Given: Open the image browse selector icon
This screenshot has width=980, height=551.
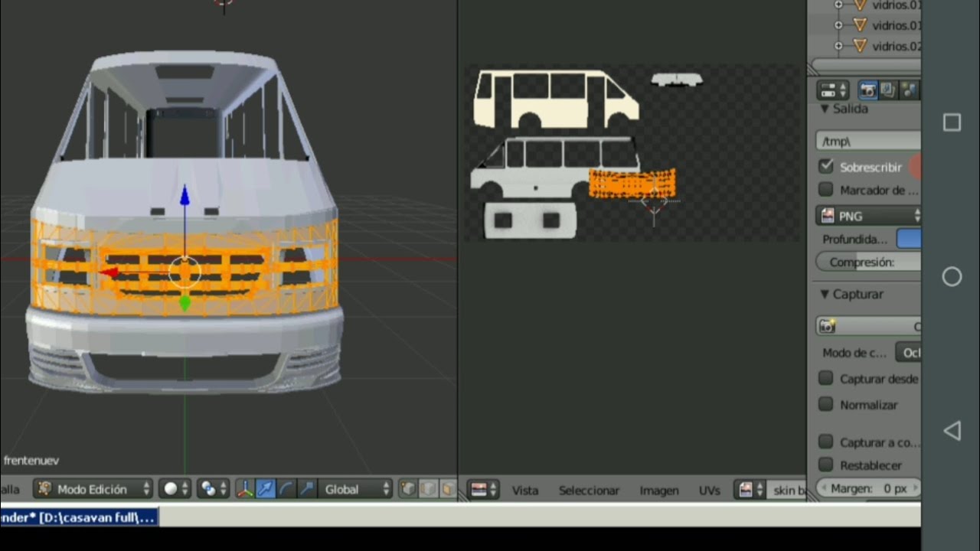Looking at the screenshot, I should click(x=750, y=490).
